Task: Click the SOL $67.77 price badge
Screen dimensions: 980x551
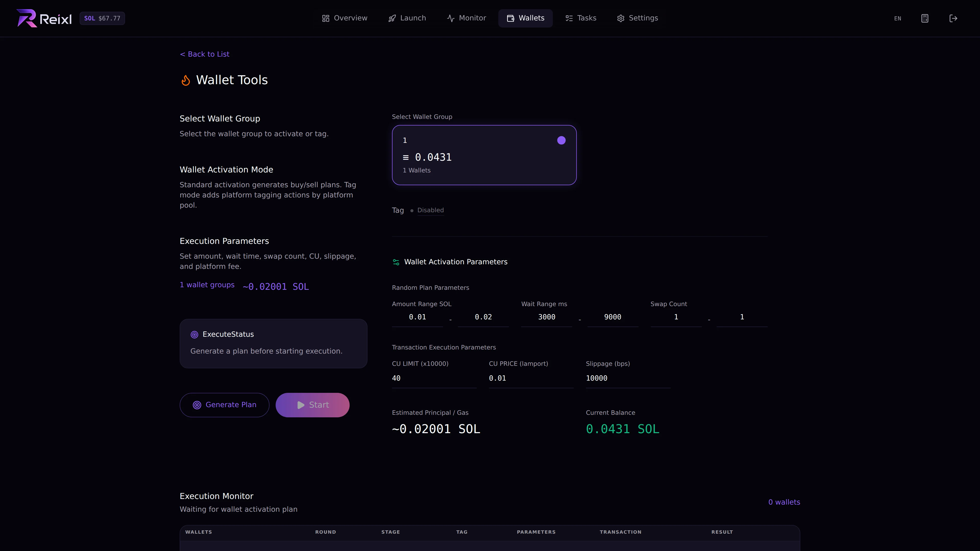Action: coord(102,18)
